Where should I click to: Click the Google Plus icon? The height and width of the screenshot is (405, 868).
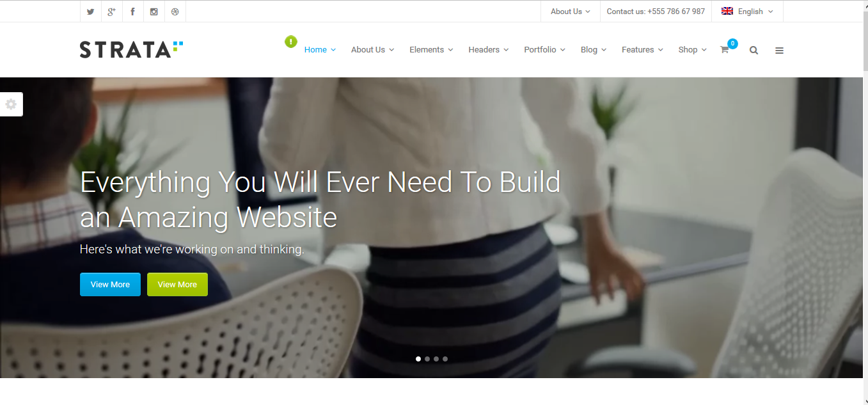coord(111,12)
